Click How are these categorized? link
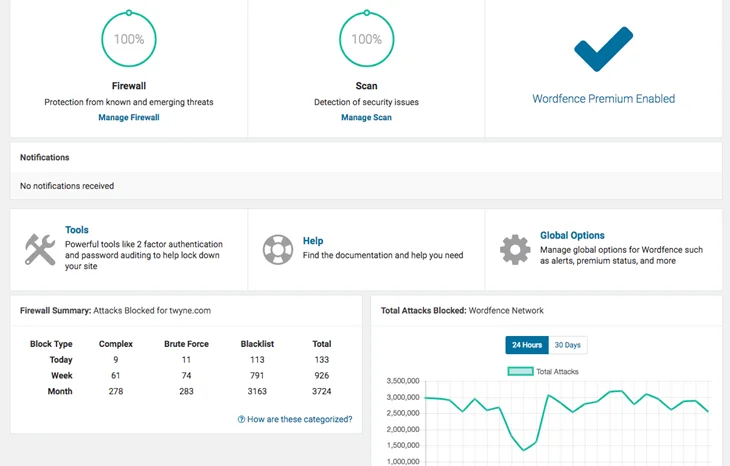 click(x=295, y=419)
